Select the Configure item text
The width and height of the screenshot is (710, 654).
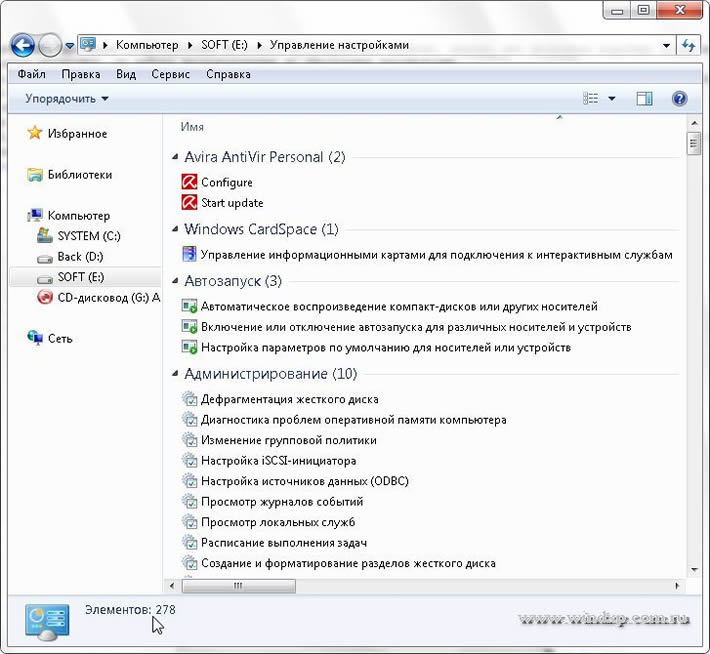click(x=227, y=182)
